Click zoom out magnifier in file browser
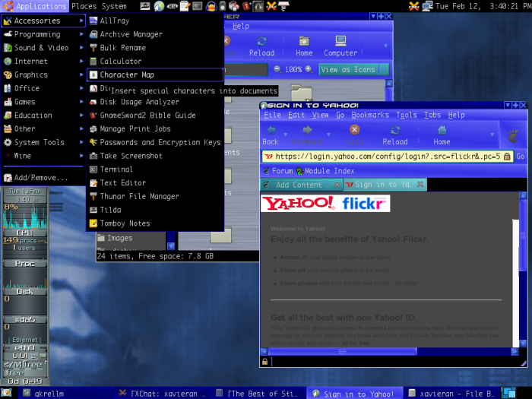This screenshot has width=532, height=399. point(277,69)
